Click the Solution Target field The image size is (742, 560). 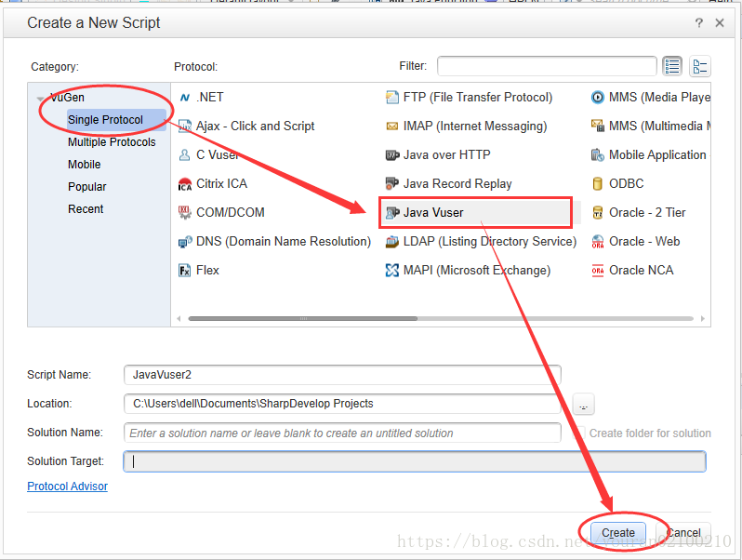(415, 461)
